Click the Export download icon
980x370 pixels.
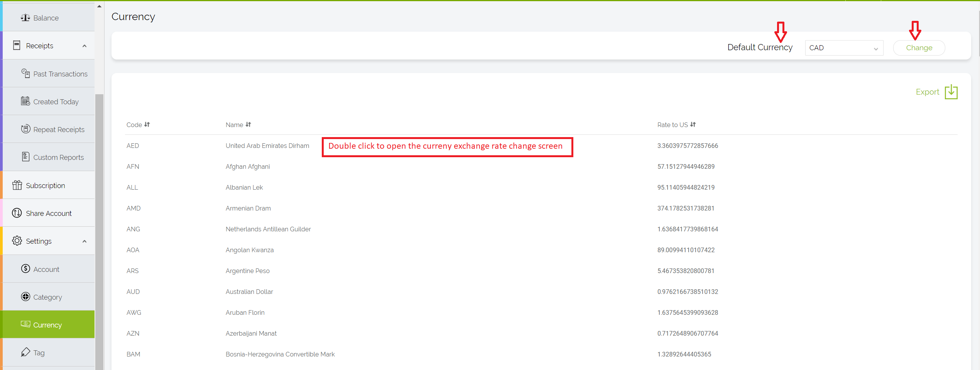[951, 92]
